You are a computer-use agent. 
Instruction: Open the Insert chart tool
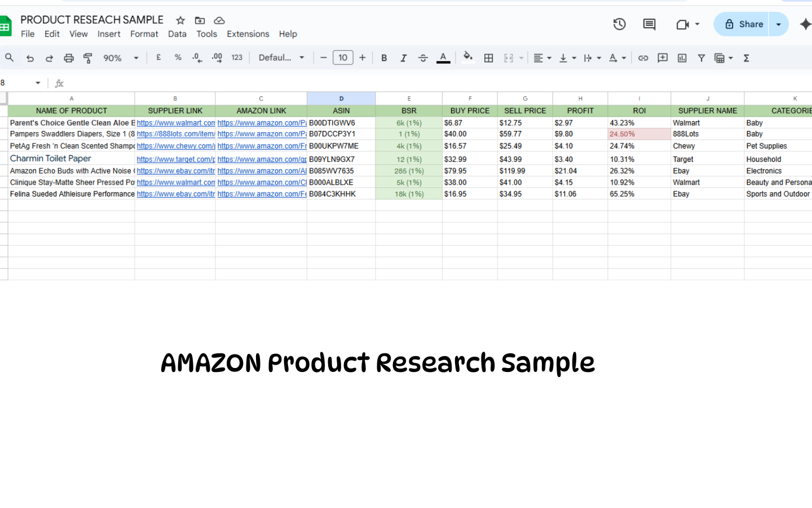pyautogui.click(x=682, y=58)
